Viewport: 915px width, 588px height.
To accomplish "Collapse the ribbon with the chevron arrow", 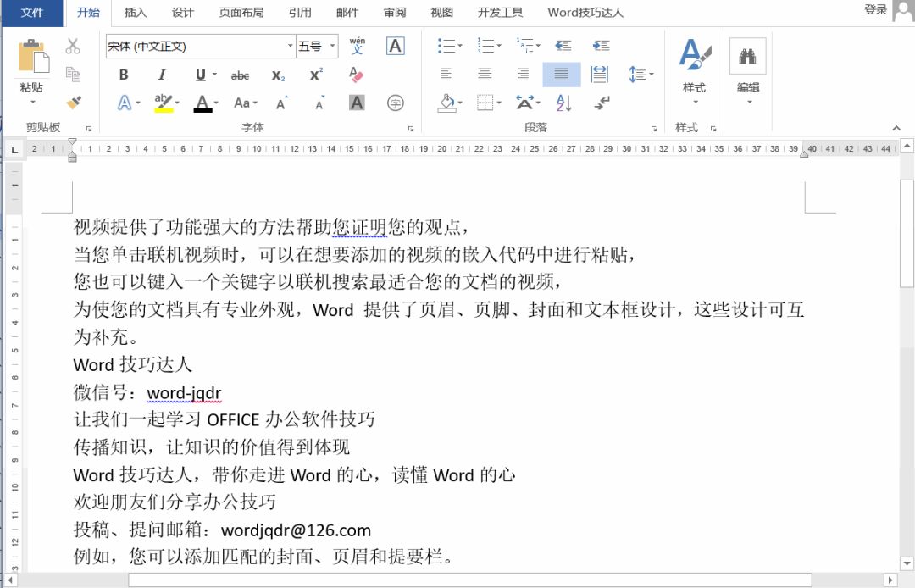I will click(896, 128).
